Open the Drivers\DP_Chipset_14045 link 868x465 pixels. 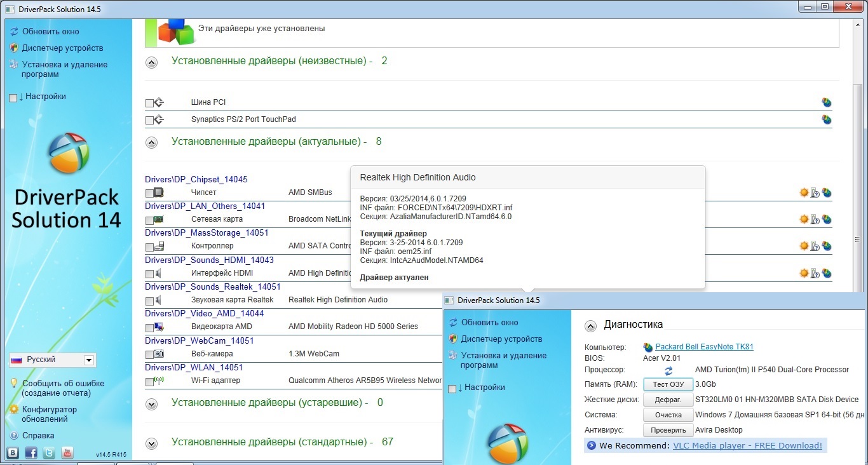click(196, 179)
